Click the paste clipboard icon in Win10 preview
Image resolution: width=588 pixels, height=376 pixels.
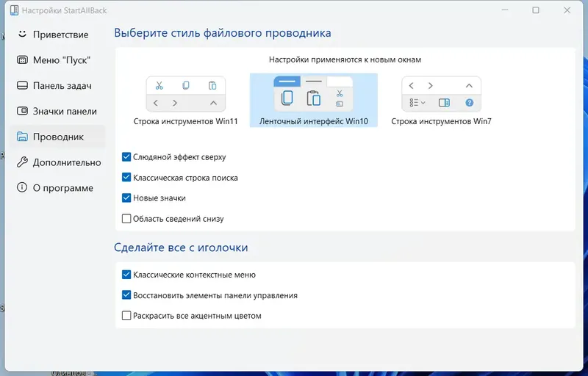coord(314,98)
